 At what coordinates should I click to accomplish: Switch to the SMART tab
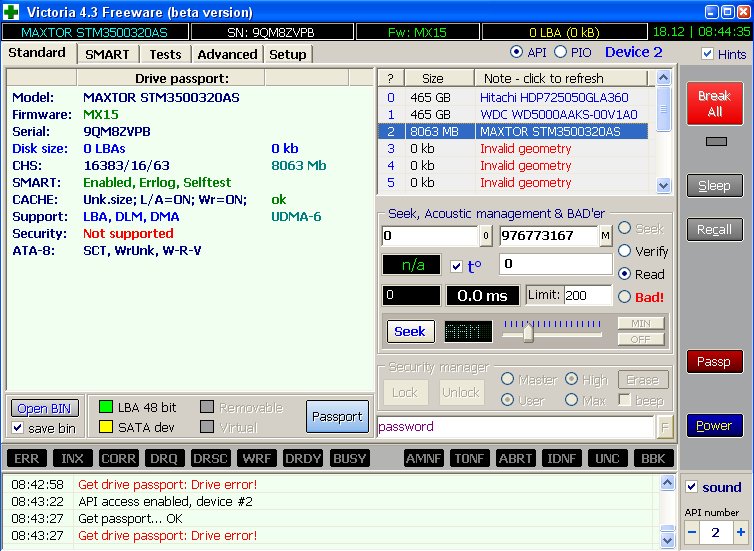[107, 54]
